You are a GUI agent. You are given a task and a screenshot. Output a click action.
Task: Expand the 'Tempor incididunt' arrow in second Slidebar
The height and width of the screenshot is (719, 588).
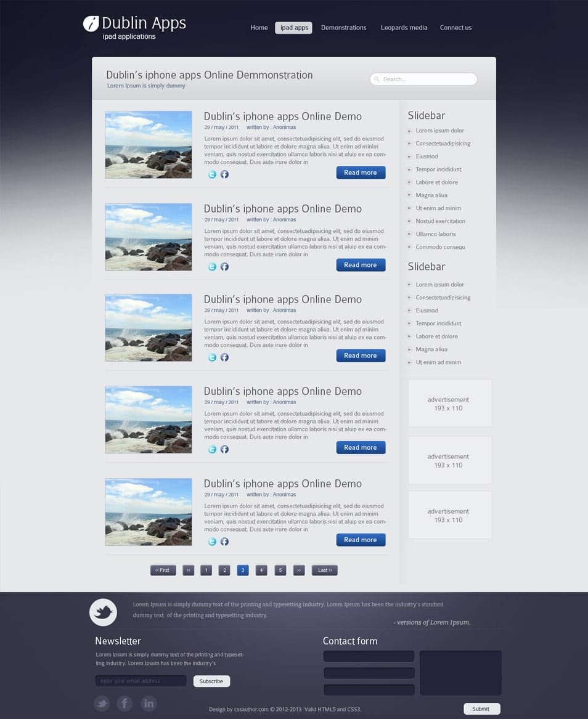point(410,323)
